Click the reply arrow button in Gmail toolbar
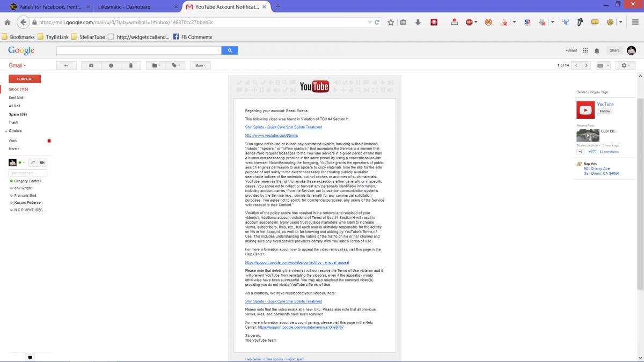 [67, 65]
